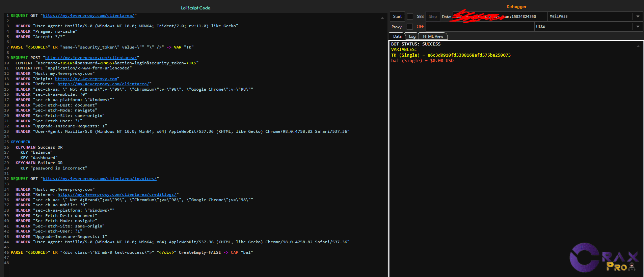Viewport: 644px width, 277px height.
Task: Toggle the Proxy checkbox
Action: pyautogui.click(x=409, y=27)
